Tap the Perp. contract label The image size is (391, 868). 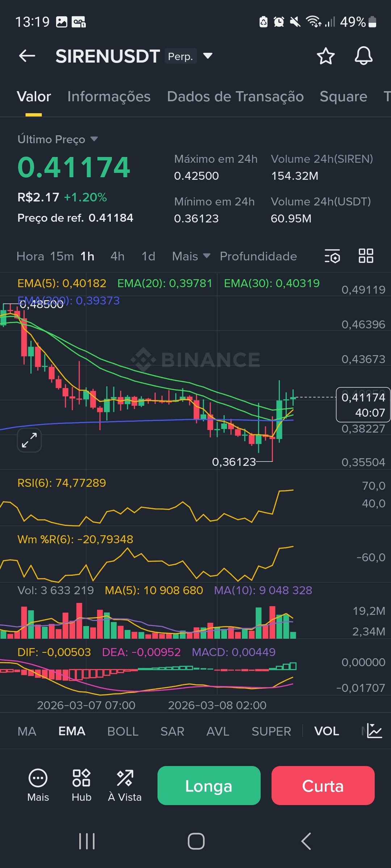point(181,56)
